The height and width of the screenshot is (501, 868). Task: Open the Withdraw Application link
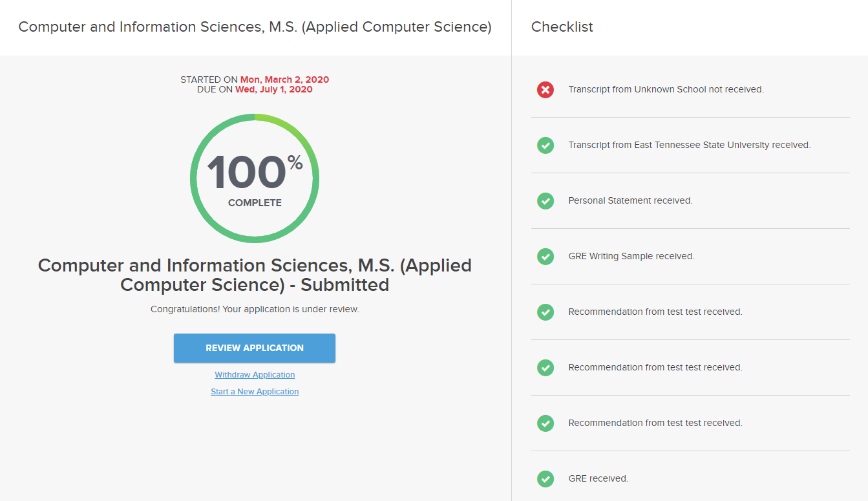255,375
